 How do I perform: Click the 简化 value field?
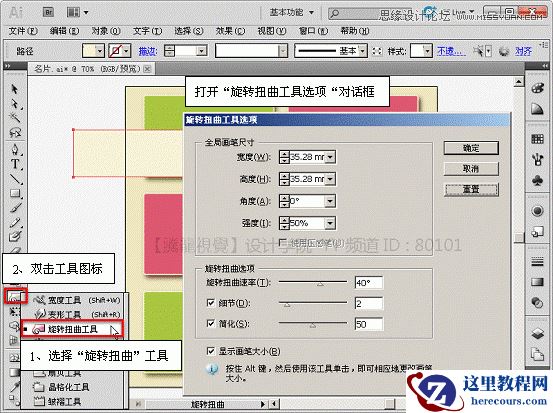(x=369, y=324)
